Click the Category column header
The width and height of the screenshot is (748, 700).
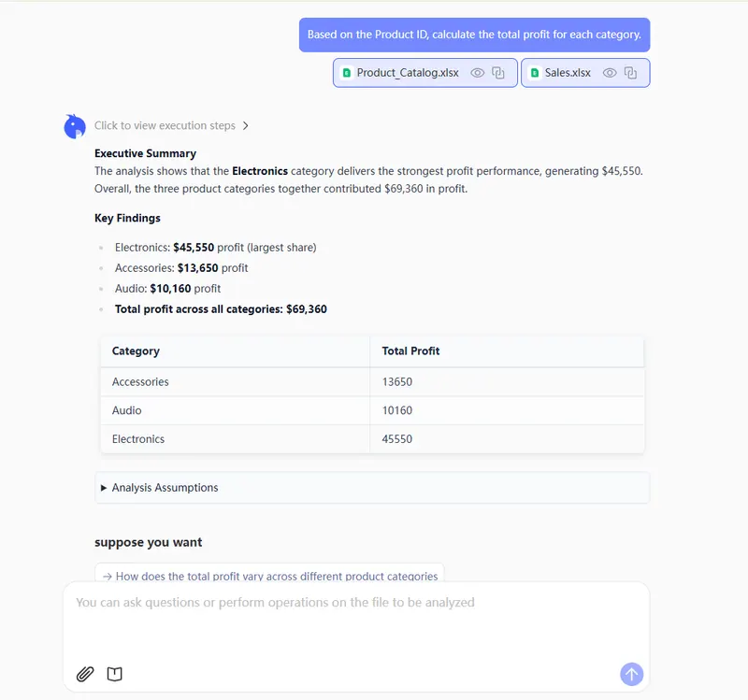click(x=137, y=351)
